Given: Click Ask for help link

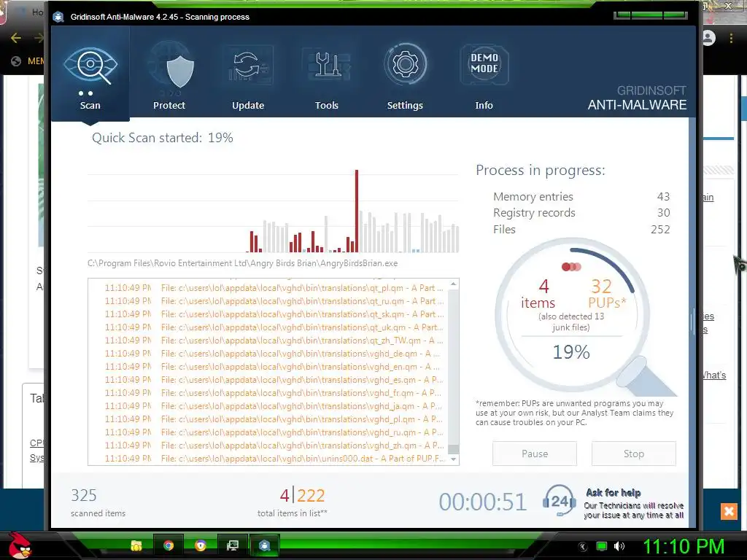Looking at the screenshot, I should pyautogui.click(x=613, y=492).
